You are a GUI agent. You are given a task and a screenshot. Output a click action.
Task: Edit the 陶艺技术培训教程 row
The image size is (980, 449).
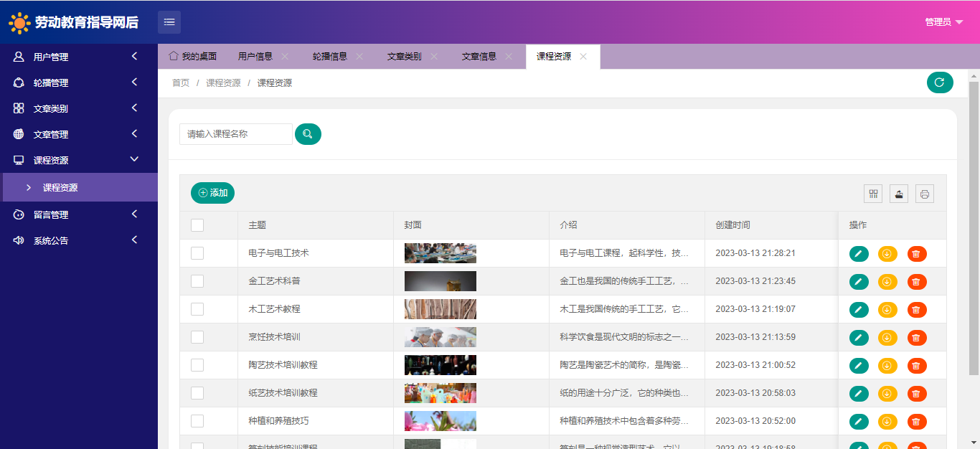tap(859, 366)
